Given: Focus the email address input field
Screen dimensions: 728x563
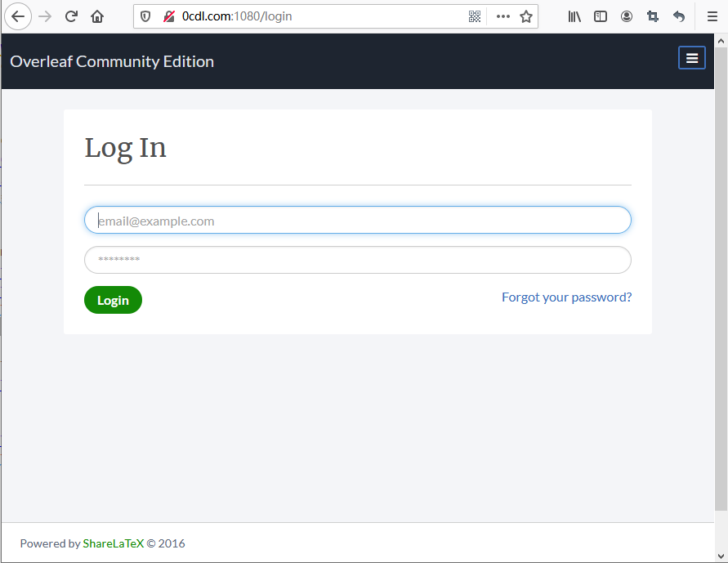Looking at the screenshot, I should (357, 221).
